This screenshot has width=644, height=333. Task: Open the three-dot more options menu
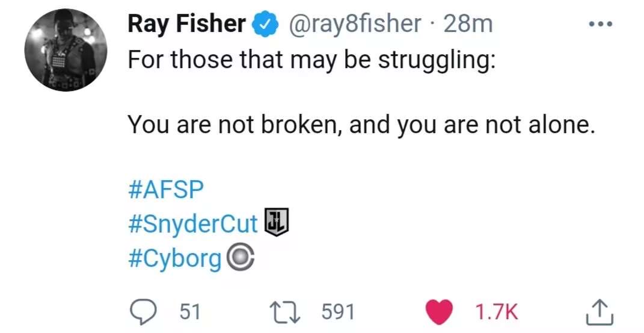pyautogui.click(x=601, y=24)
